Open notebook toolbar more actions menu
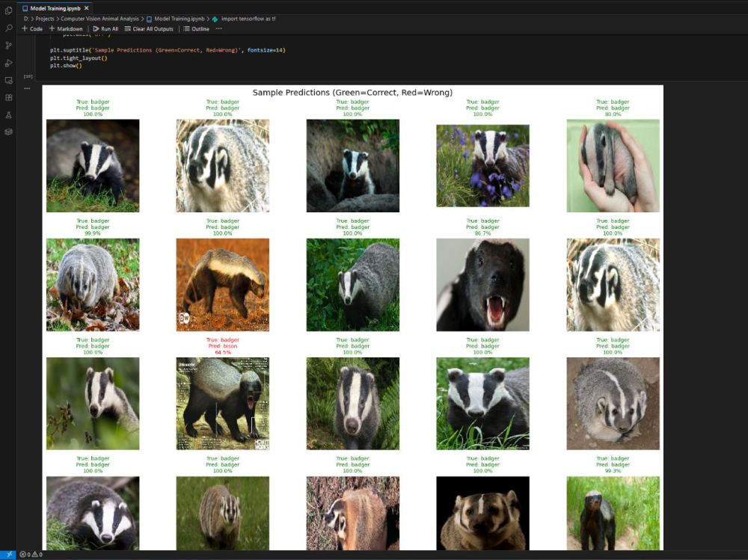Image resolution: width=748 pixels, height=560 pixels. [219, 28]
